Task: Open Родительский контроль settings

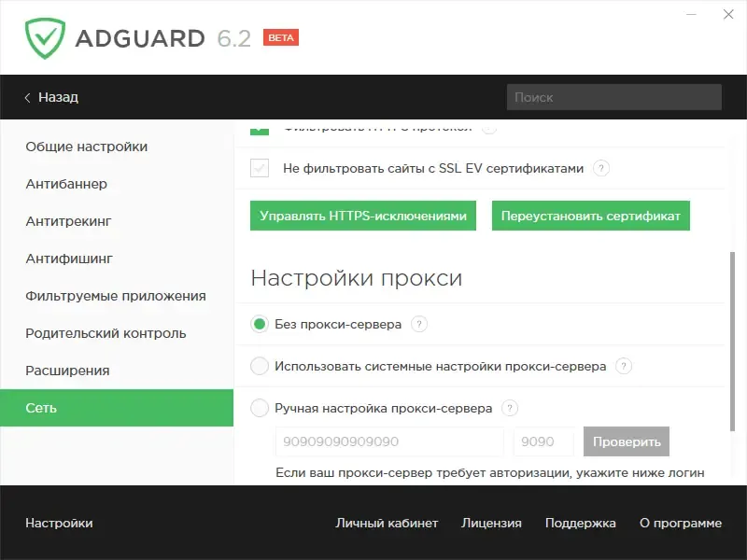Action: pos(106,333)
